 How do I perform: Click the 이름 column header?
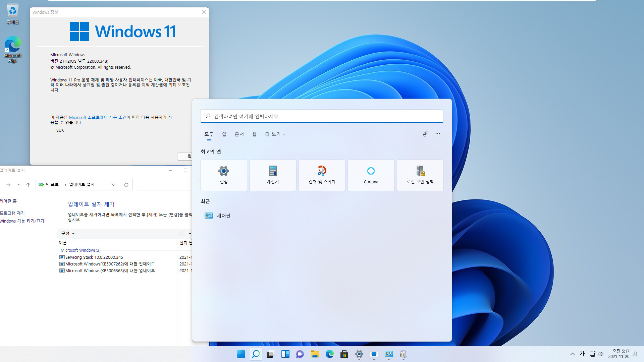click(117, 243)
